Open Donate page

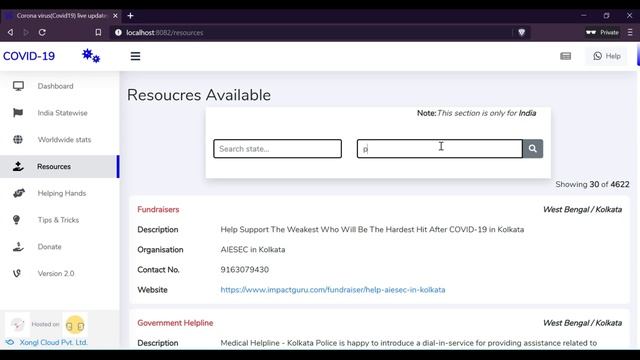click(x=49, y=247)
